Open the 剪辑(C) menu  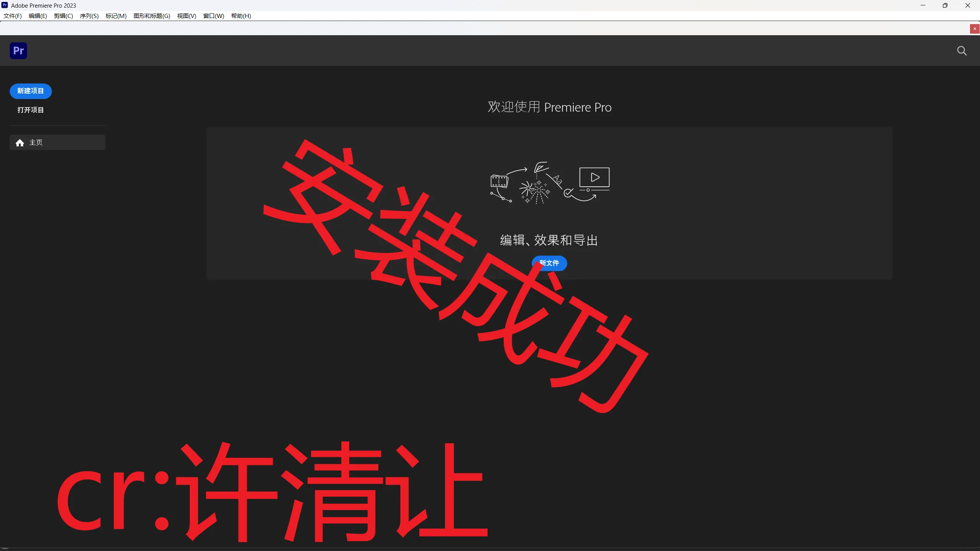click(64, 16)
